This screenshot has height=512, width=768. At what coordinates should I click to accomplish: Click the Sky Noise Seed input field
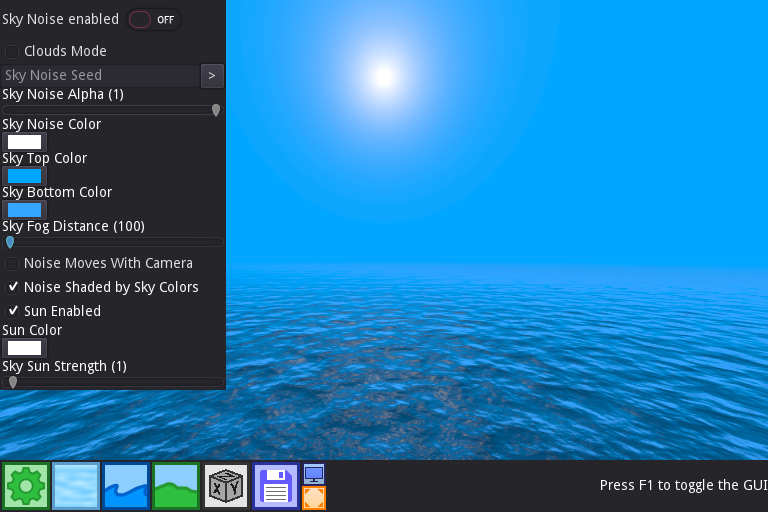(x=100, y=75)
